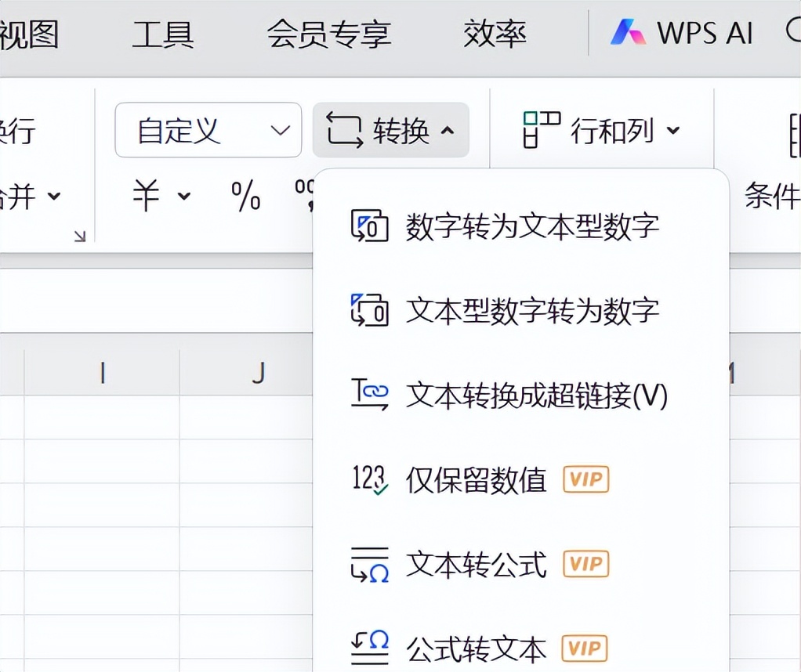Click the WPS AI logo icon
The width and height of the screenshot is (801, 672).
[x=628, y=31]
